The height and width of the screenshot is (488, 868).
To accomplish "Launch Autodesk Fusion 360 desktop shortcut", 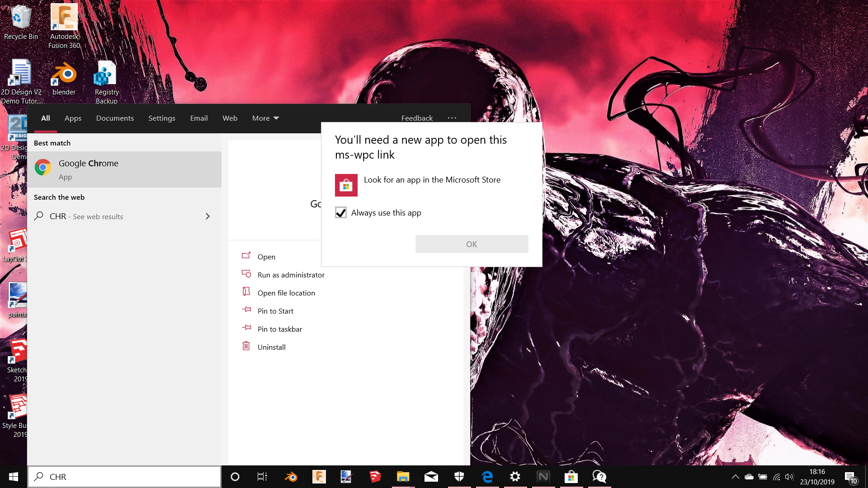I will point(64,26).
